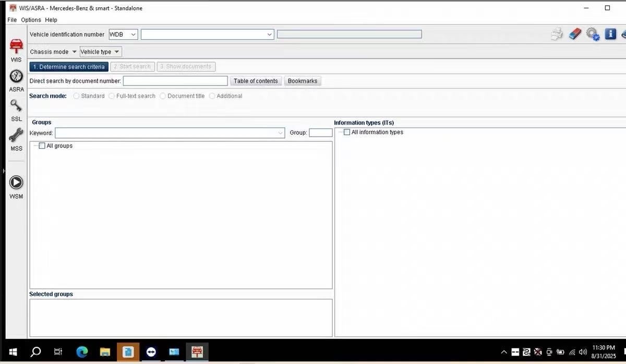Select the Standard search mode
Image resolution: width=626 pixels, height=364 pixels.
click(77, 96)
